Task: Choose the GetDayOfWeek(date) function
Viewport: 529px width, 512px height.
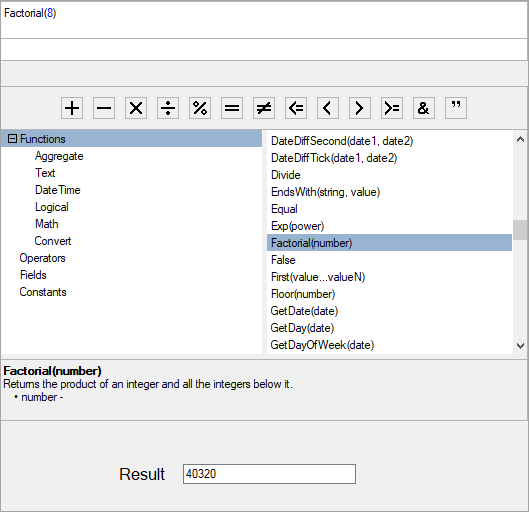Action: point(389,345)
